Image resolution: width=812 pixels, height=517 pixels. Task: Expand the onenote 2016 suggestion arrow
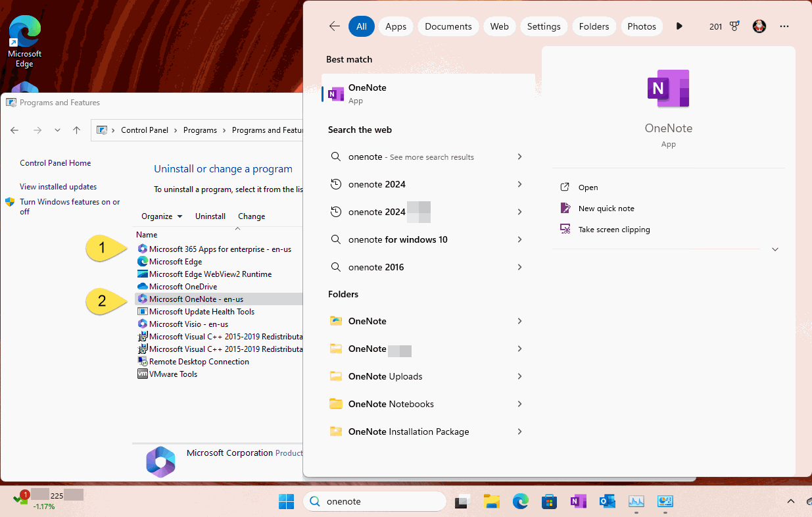[519, 267]
